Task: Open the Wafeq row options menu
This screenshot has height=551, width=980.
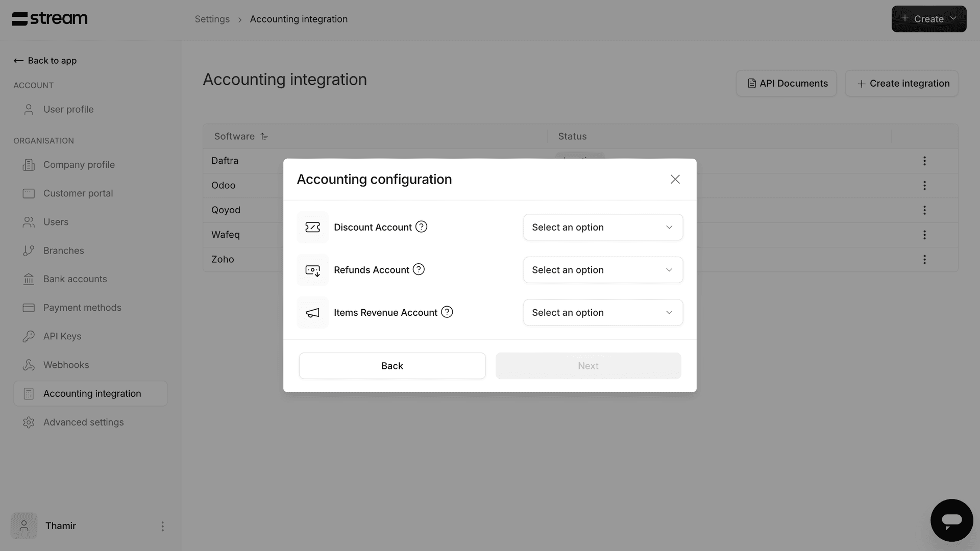Action: (924, 235)
